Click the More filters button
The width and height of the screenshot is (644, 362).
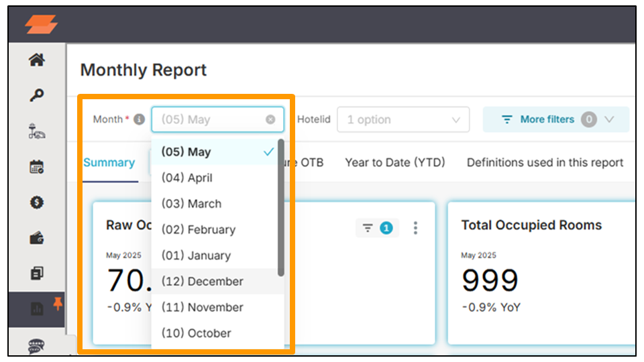click(x=556, y=119)
